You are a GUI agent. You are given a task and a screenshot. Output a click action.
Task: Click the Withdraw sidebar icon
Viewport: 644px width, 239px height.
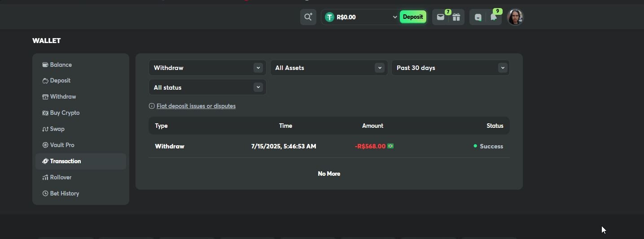coord(45,97)
